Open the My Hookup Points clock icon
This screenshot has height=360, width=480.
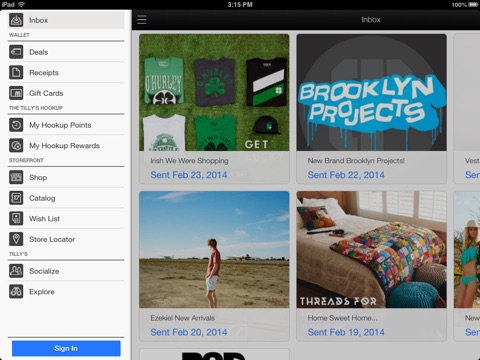[16, 125]
